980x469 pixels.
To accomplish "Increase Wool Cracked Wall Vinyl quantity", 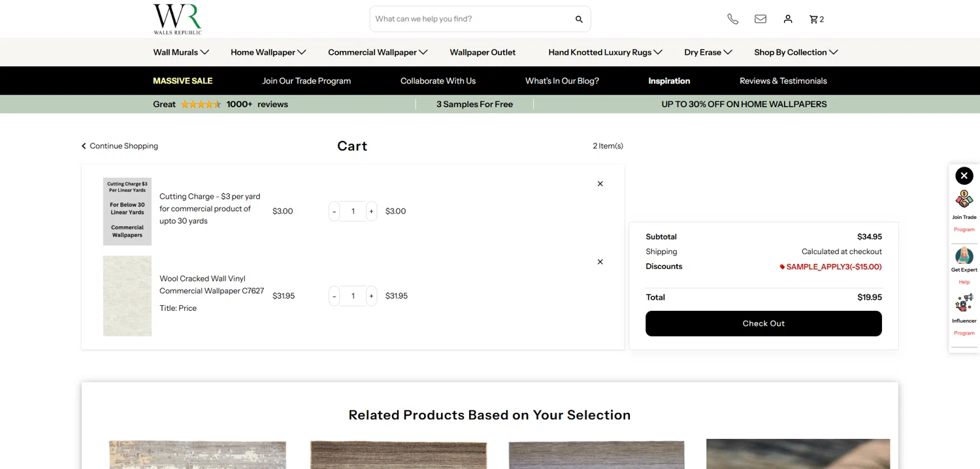I will (x=371, y=296).
